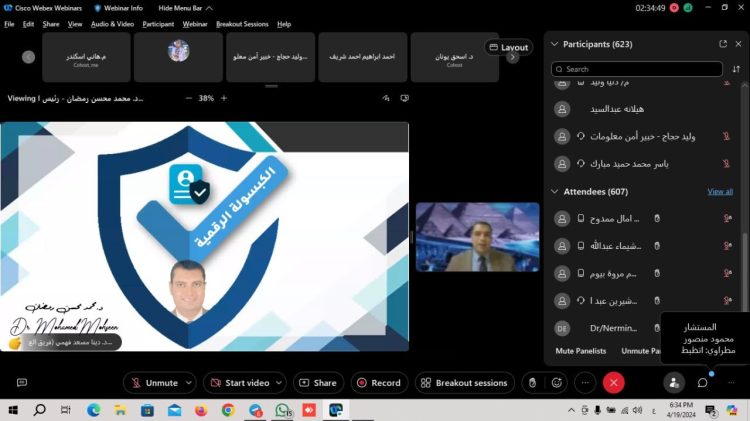
Task: Open Webinar Info
Action: (118, 8)
